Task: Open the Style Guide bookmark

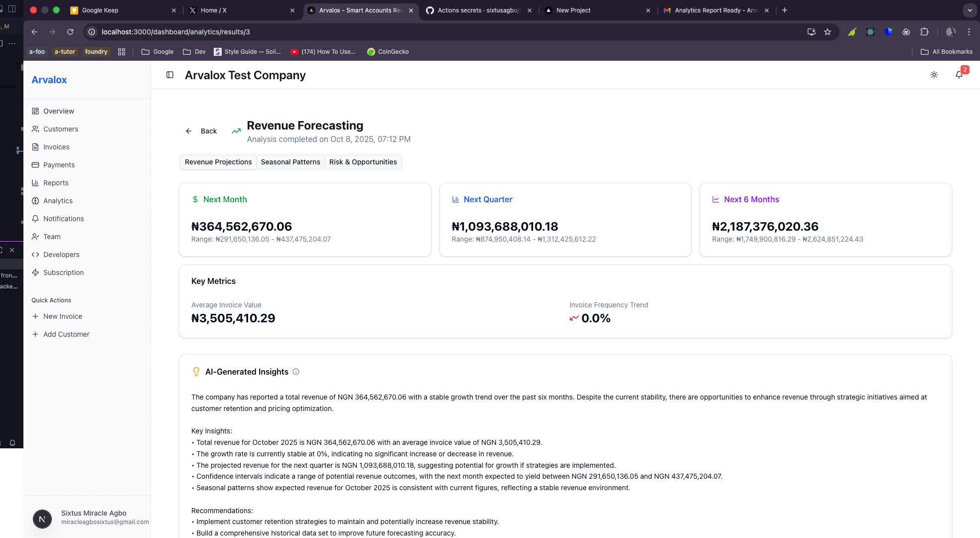Action: coord(248,51)
